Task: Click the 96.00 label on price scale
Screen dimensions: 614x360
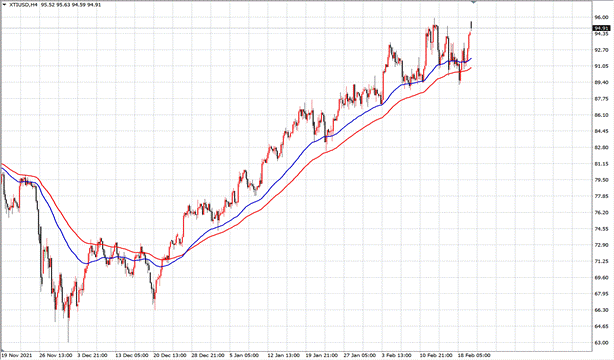Action: 601,18
